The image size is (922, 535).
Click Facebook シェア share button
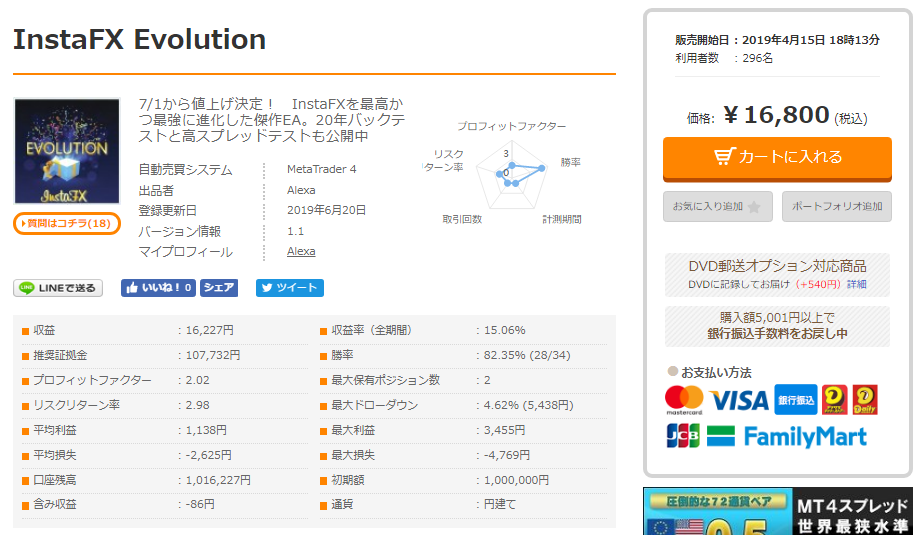pyautogui.click(x=219, y=287)
